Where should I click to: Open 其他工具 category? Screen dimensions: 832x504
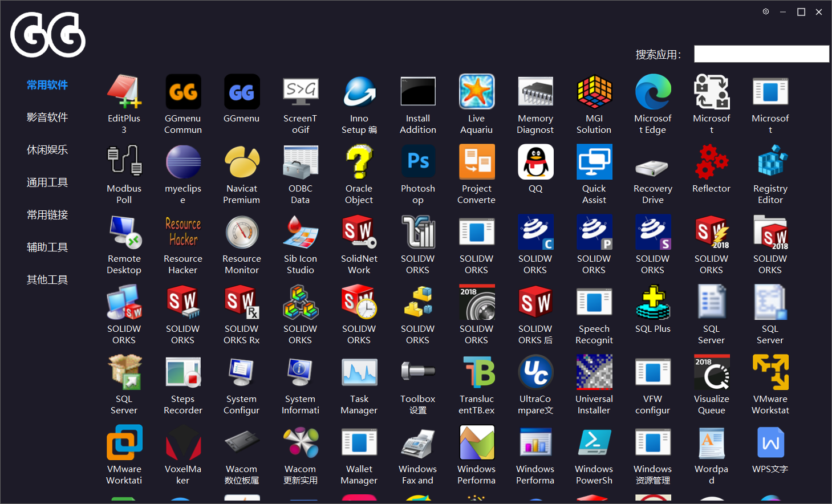(47, 280)
